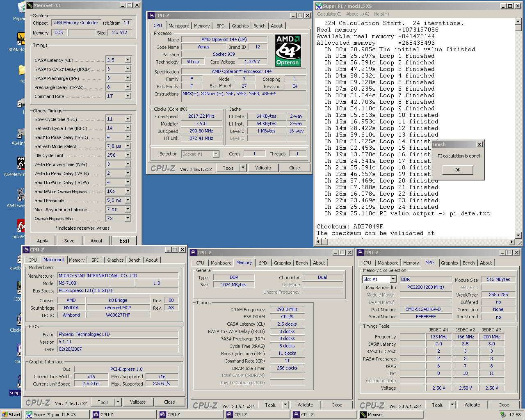This screenshot has width=525, height=420.
Task: Switch to Bench tab in processor CPU-Z window
Action: pos(260,26)
